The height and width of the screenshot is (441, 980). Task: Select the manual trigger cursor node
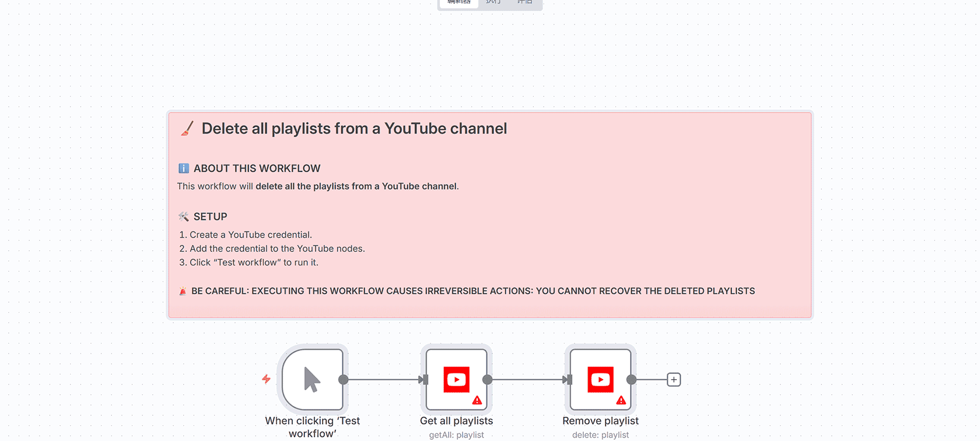pyautogui.click(x=313, y=380)
